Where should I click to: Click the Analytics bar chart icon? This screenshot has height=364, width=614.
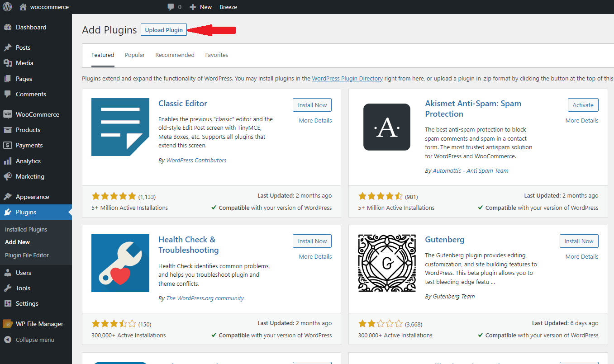[x=8, y=161]
